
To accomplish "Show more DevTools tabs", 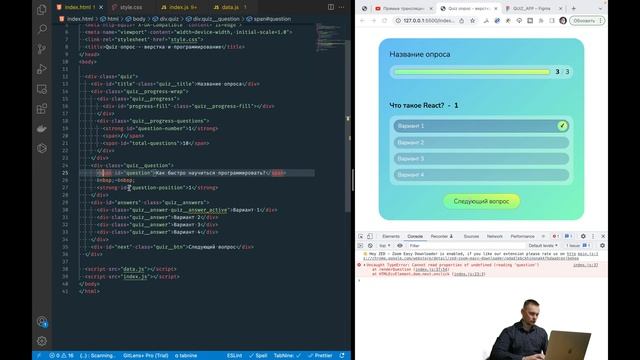I will click(x=543, y=236).
